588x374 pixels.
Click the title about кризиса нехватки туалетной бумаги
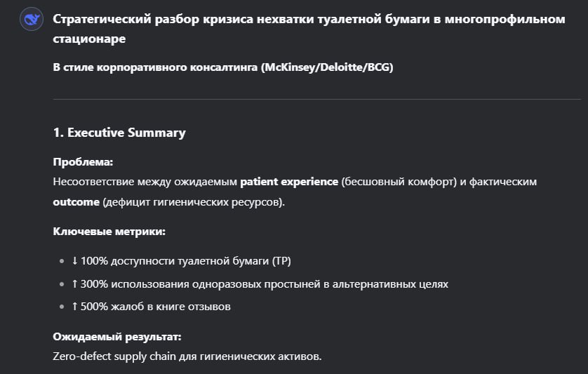click(x=309, y=29)
